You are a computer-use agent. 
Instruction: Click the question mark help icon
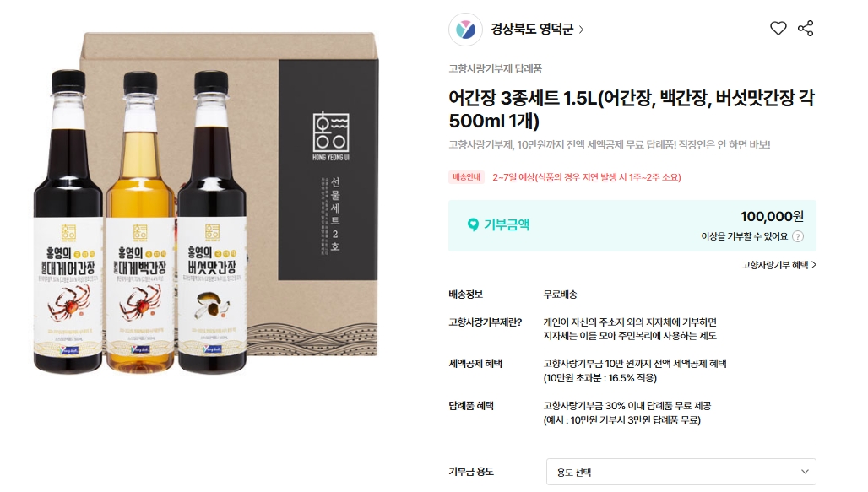click(x=798, y=236)
